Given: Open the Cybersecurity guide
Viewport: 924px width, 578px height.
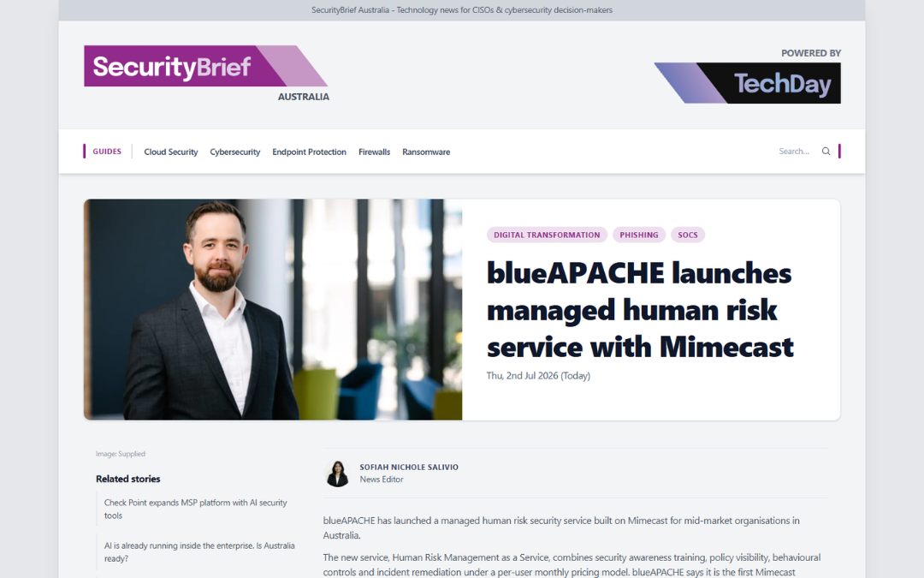Looking at the screenshot, I should [235, 152].
